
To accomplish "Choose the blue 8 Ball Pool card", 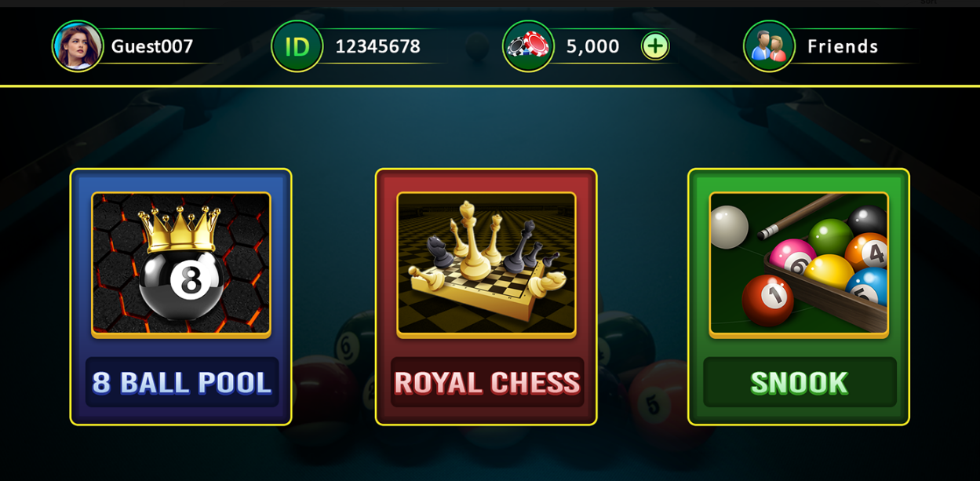I will (181, 297).
